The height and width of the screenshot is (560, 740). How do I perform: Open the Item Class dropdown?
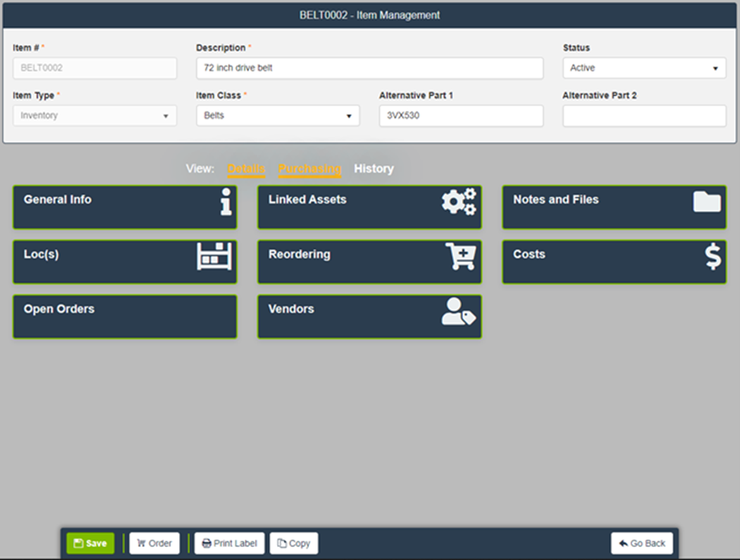[277, 116]
